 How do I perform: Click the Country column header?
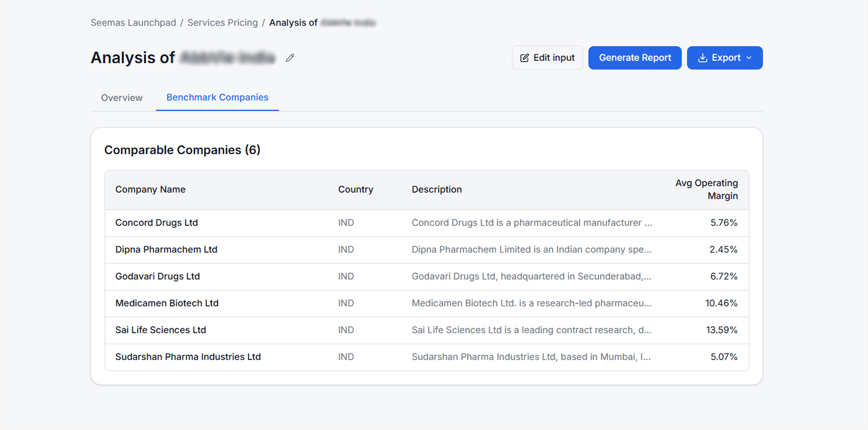[x=355, y=189]
